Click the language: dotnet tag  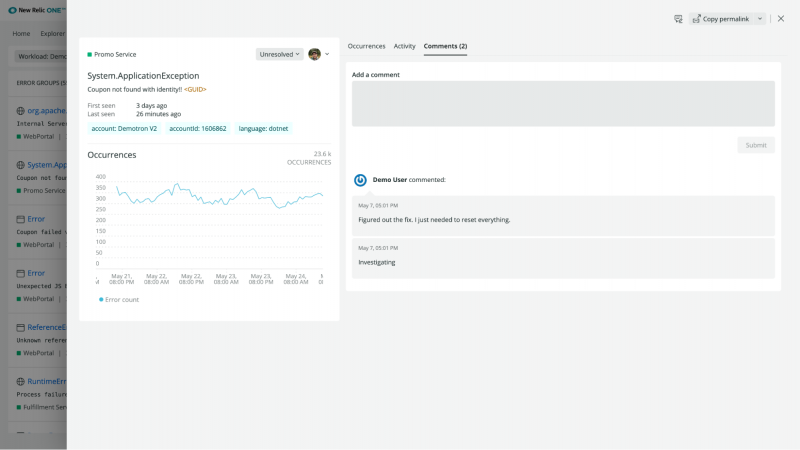click(x=263, y=129)
